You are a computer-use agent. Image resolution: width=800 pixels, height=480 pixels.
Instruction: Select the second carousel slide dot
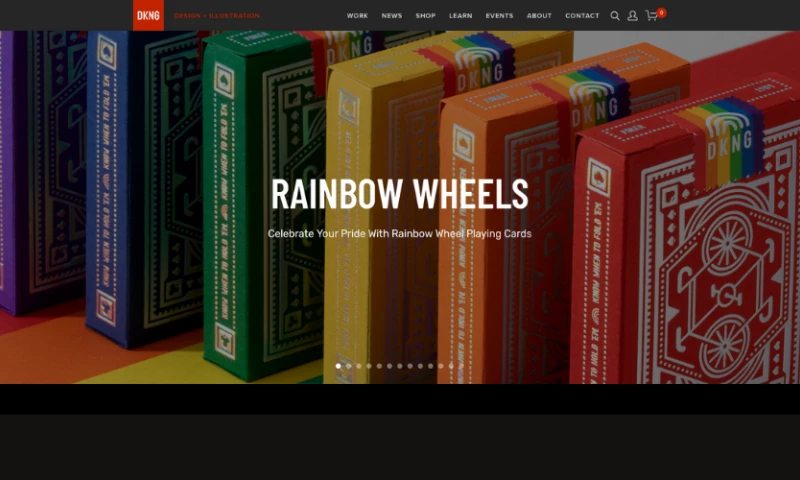[348, 366]
